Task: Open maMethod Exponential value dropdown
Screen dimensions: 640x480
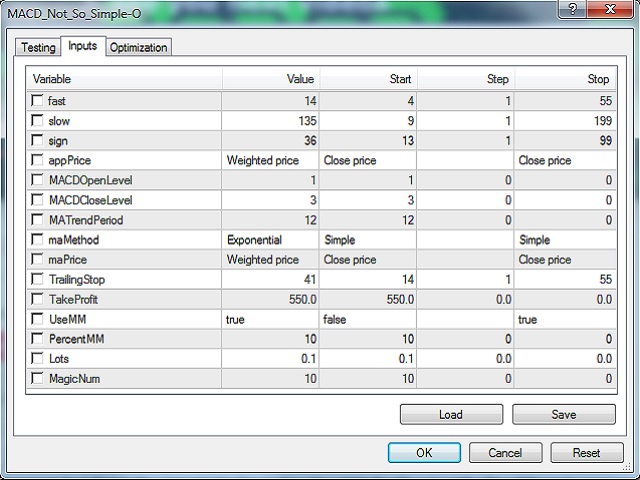Action: (269, 240)
